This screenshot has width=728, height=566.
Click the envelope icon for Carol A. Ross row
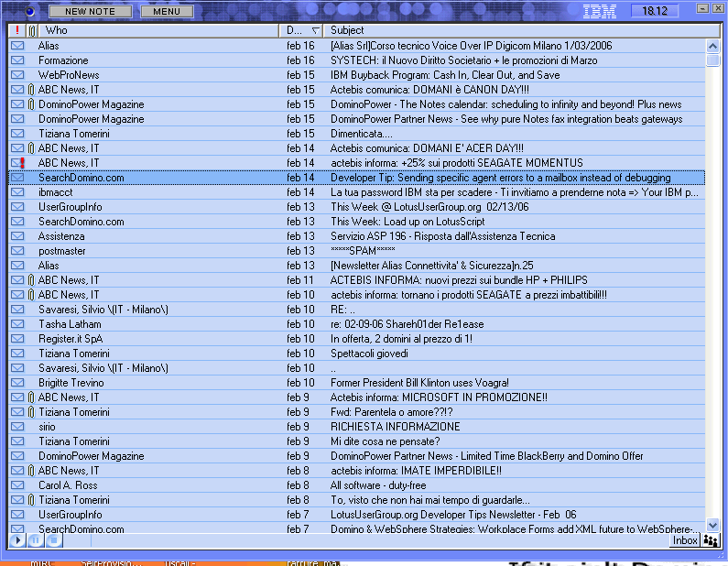17,485
